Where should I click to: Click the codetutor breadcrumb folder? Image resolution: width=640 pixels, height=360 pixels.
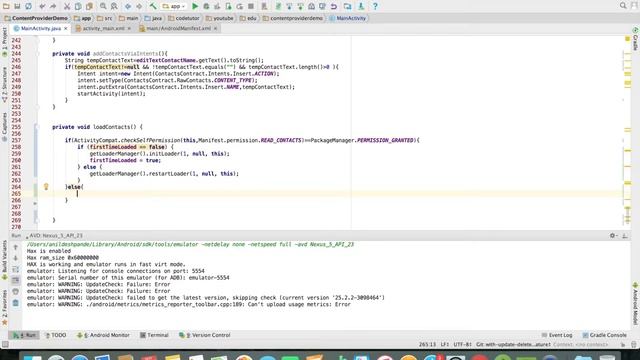click(x=184, y=18)
